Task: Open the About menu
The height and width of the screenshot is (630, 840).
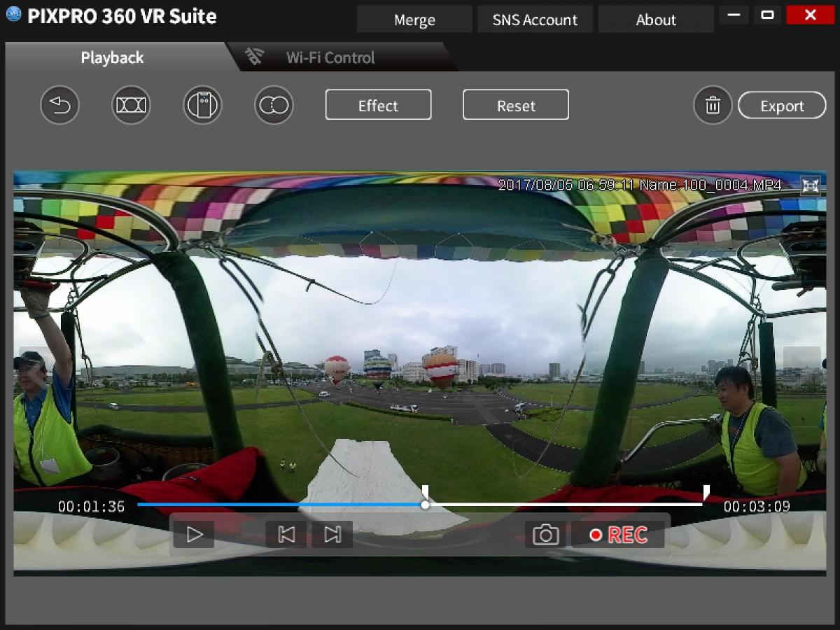Action: pos(656,20)
